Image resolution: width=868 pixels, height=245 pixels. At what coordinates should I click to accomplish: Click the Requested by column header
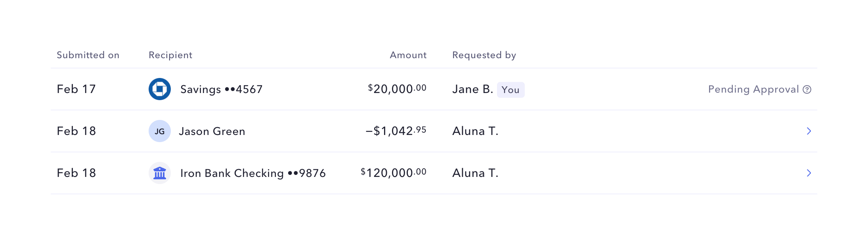[484, 55]
